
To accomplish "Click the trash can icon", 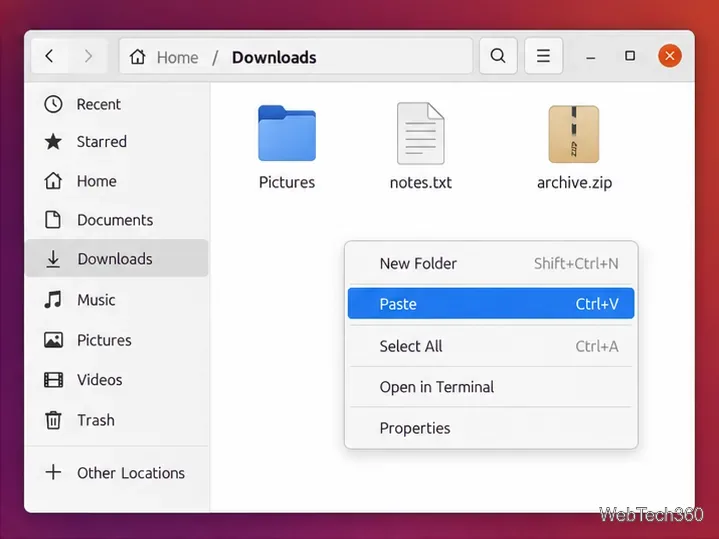I will point(53,420).
